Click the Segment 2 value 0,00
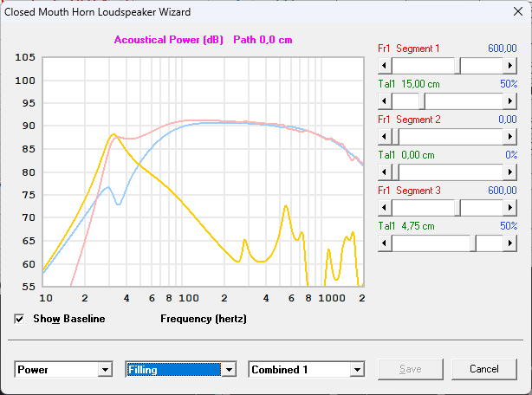Viewport: 532px width, 395px height. [508, 120]
